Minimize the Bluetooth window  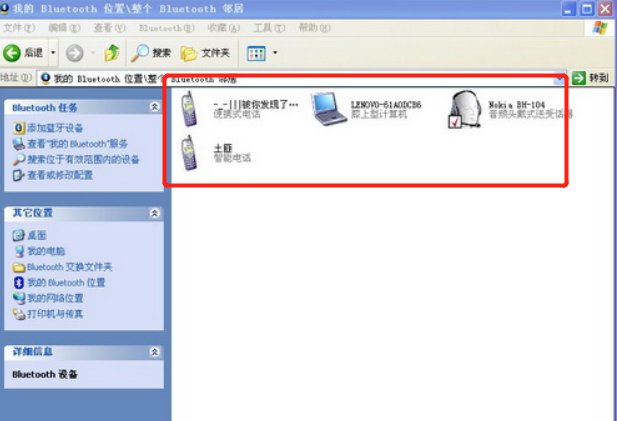click(x=568, y=9)
